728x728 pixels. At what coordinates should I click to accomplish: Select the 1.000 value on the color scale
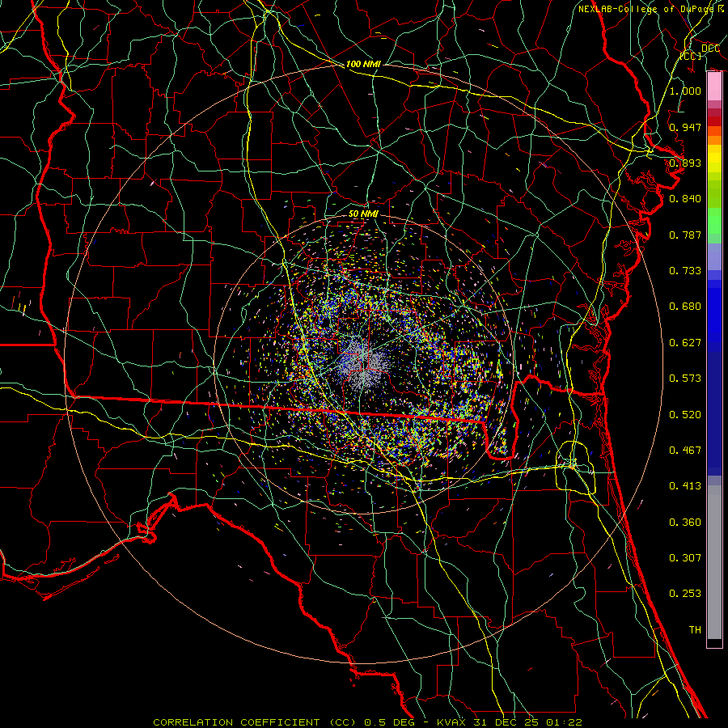pos(685,91)
